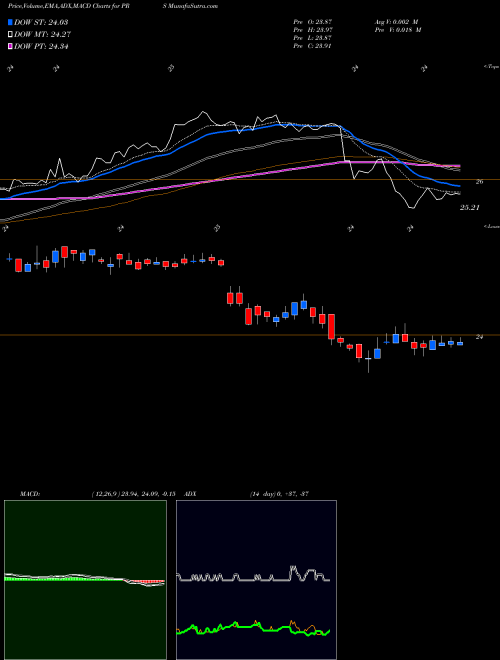The width and height of the screenshot is (500, 660).
Task: Click the 'Avg V: 0.002 M' volume text
Action: pos(397,21)
